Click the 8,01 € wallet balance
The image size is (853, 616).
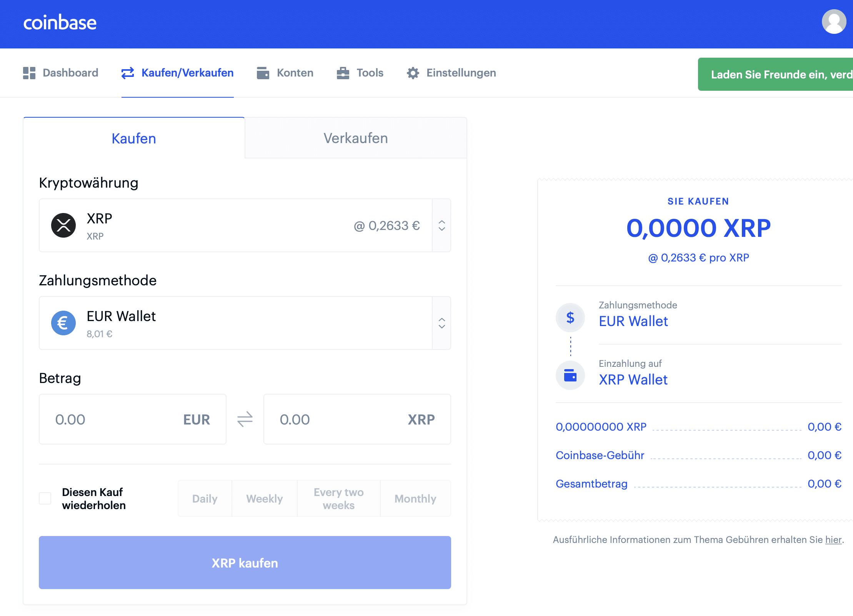[x=100, y=334]
